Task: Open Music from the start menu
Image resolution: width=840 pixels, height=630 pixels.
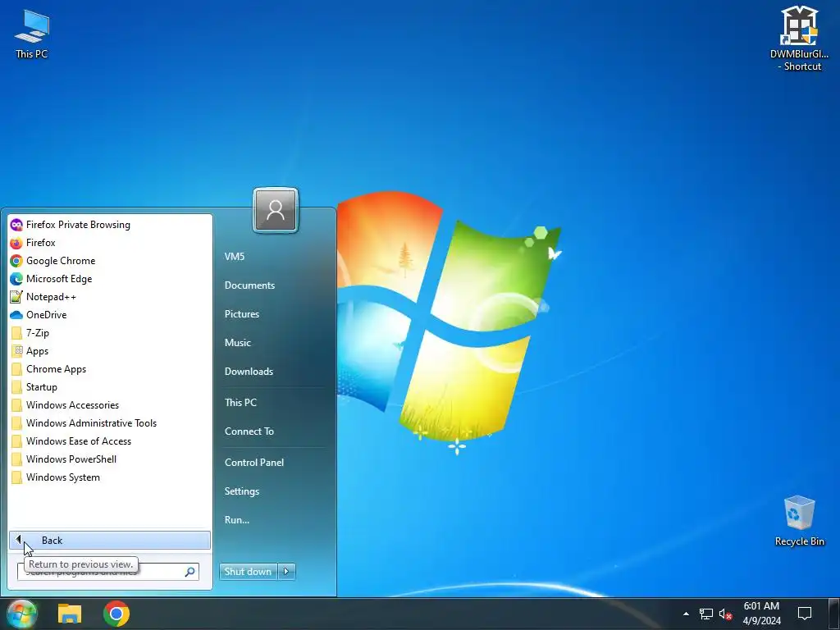Action: click(x=238, y=343)
